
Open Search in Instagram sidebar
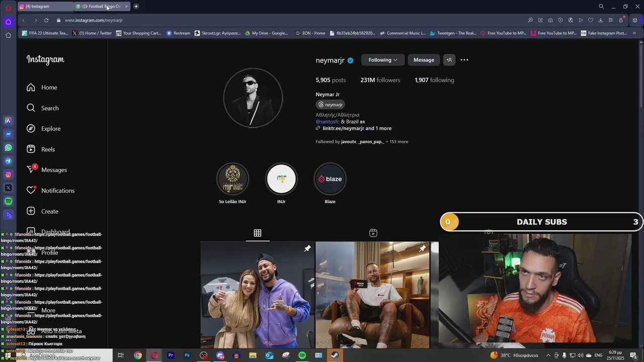click(x=43, y=108)
